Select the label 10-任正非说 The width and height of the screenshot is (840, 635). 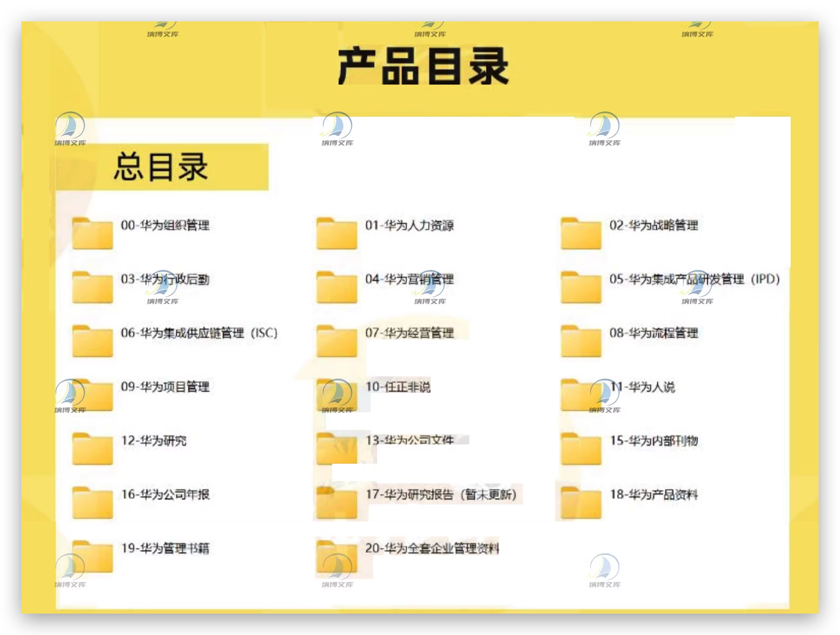(x=398, y=387)
